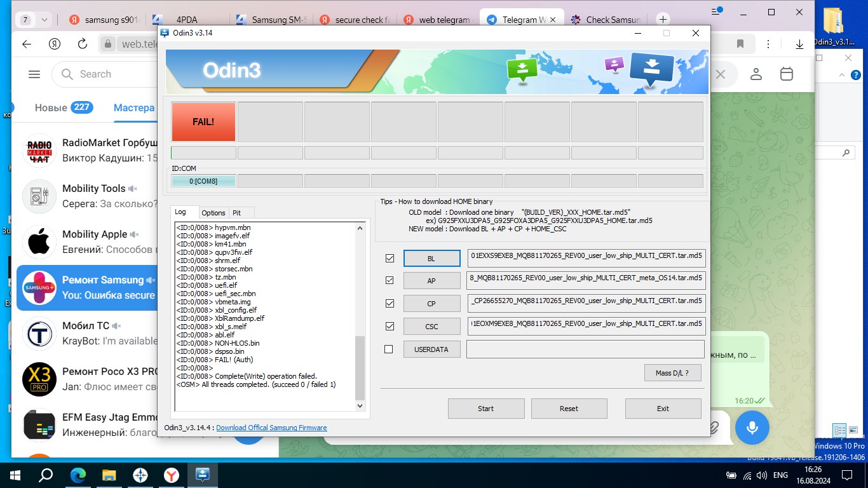
Task: Open the browser downloads panel
Action: [x=800, y=44]
